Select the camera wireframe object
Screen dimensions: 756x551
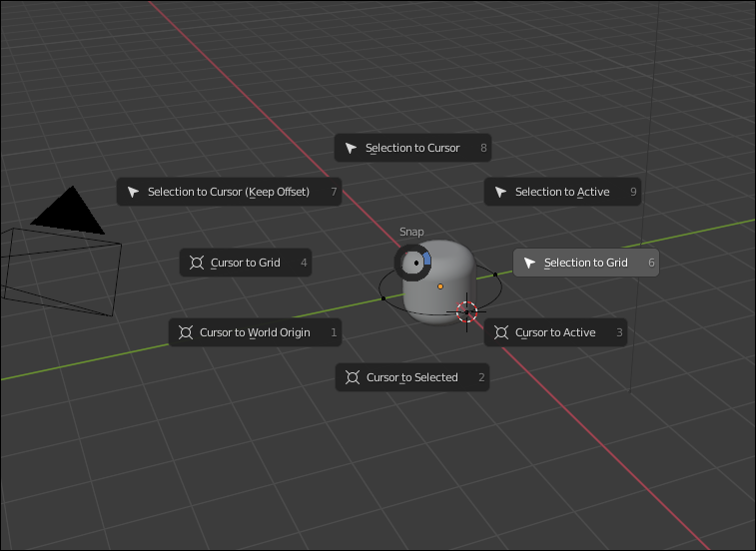point(61,252)
